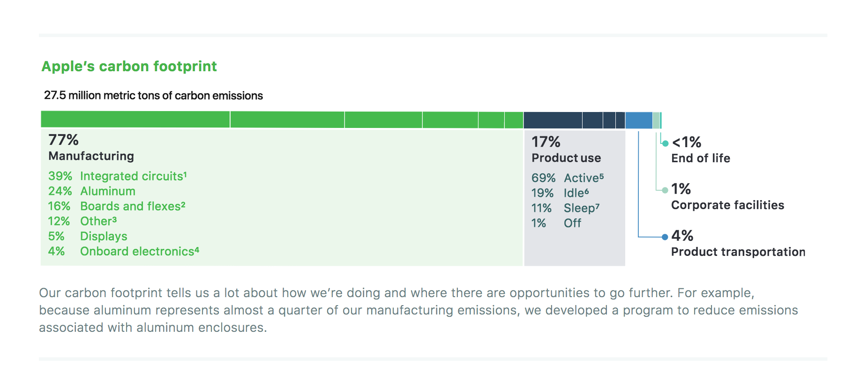Click the 4% Product transportation label
The width and height of the screenshot is (868, 389).
pyautogui.click(x=738, y=244)
